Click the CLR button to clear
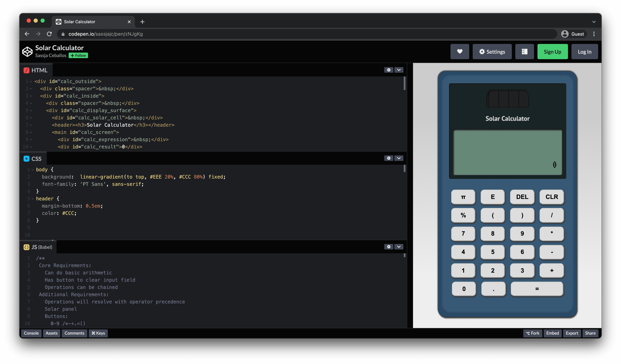621x364 pixels. click(552, 197)
